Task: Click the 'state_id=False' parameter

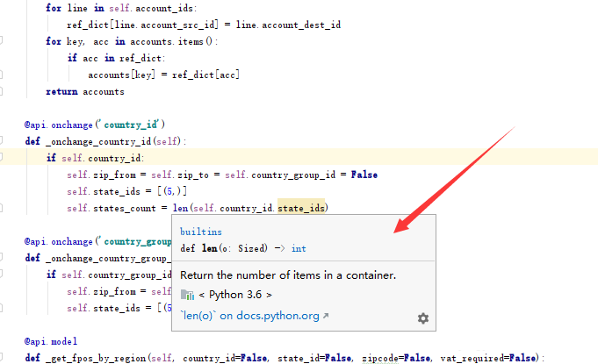Action: tap(314, 358)
